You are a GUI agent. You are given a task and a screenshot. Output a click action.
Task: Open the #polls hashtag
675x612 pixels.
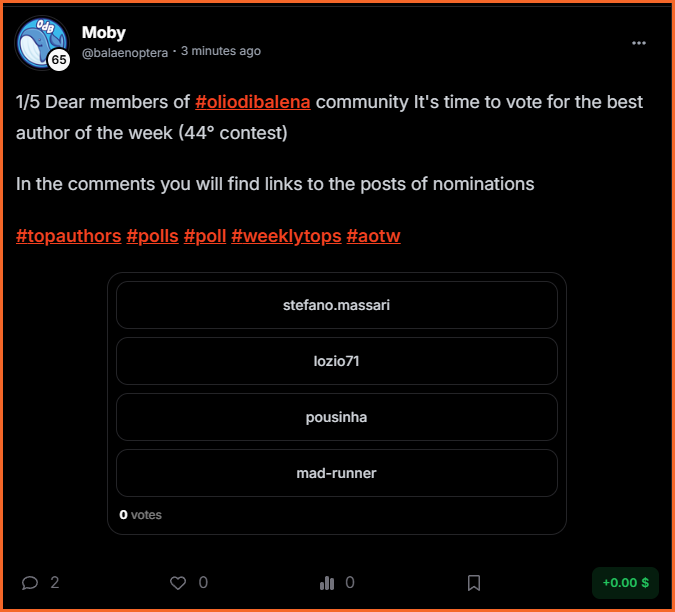152,236
